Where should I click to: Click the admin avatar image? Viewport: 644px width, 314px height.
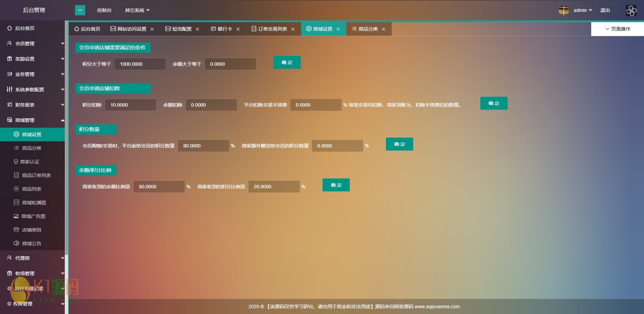pyautogui.click(x=564, y=10)
